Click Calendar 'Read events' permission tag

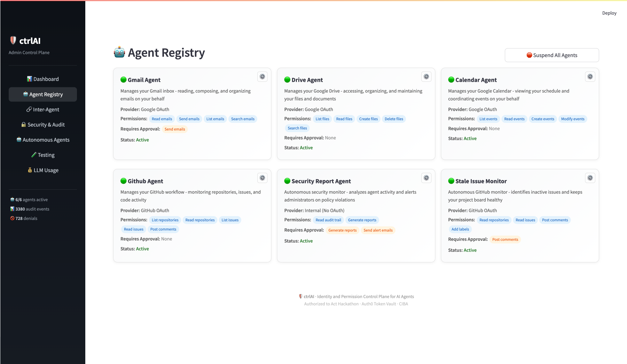(514, 119)
